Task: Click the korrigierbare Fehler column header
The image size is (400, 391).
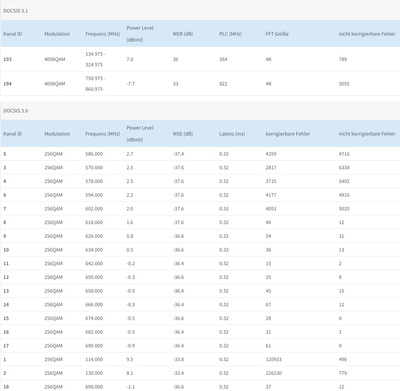Action: click(288, 134)
